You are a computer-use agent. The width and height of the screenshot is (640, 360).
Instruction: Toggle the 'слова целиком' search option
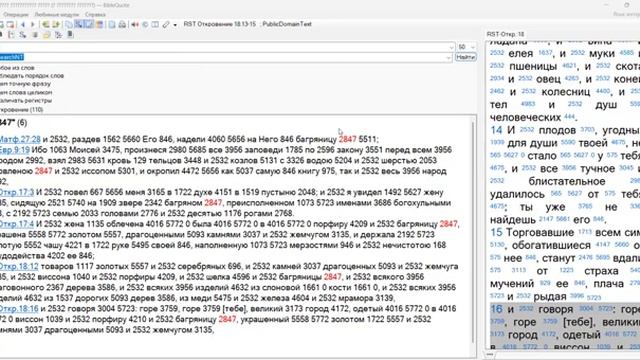pos(26,92)
